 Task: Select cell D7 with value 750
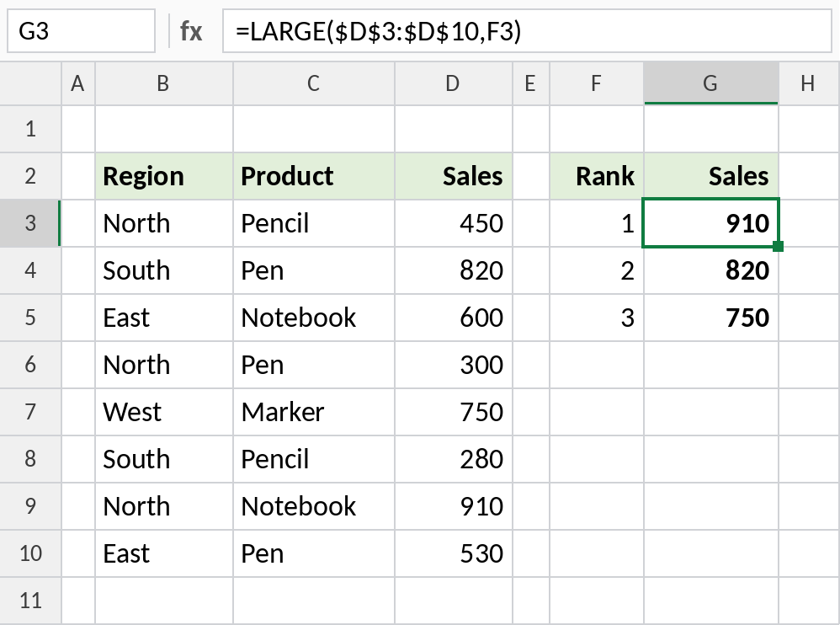click(x=454, y=412)
